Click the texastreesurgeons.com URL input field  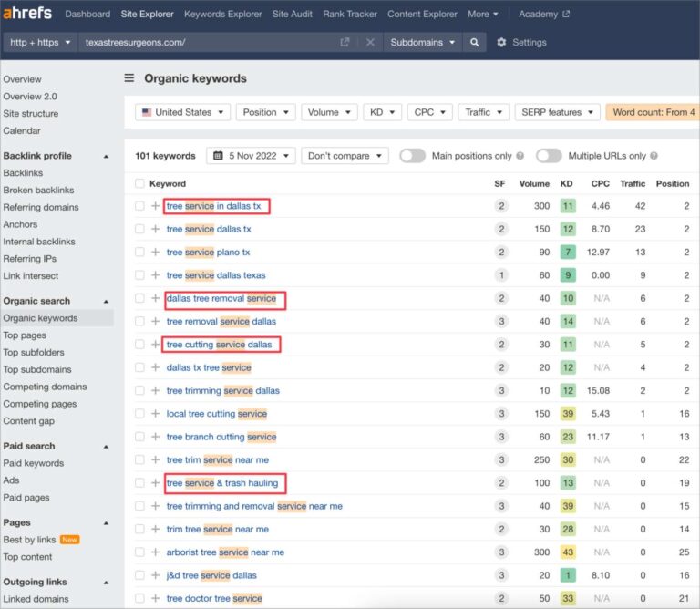click(x=208, y=43)
